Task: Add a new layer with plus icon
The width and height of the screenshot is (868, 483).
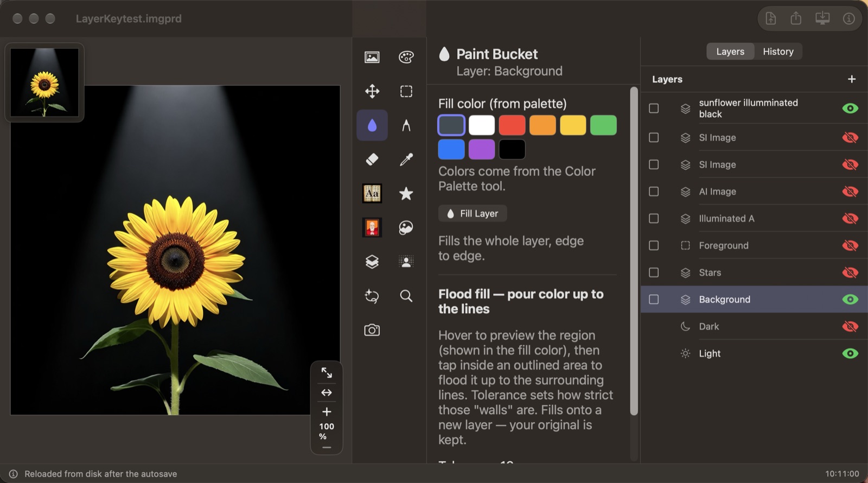Action: 852,79
